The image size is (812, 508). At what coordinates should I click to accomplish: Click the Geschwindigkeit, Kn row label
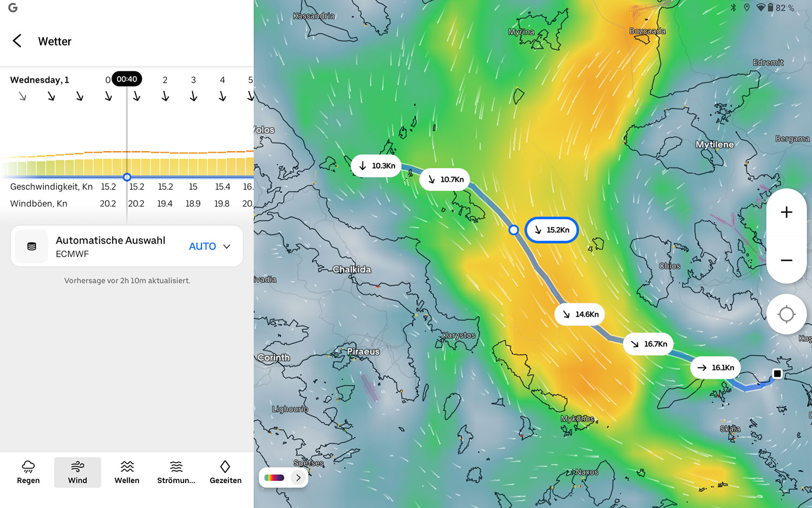(51, 187)
